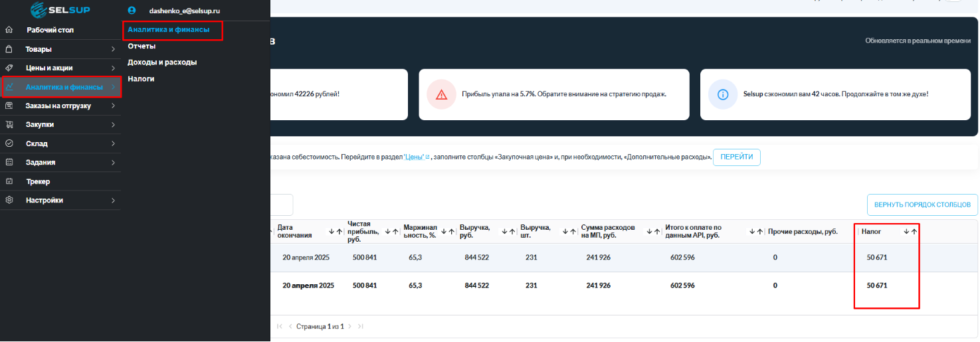980x342 pixels.
Task: Click the user avatar icon near the email
Action: click(x=132, y=11)
